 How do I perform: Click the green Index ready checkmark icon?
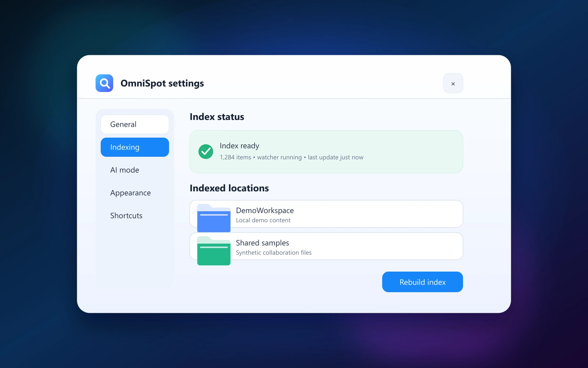206,152
